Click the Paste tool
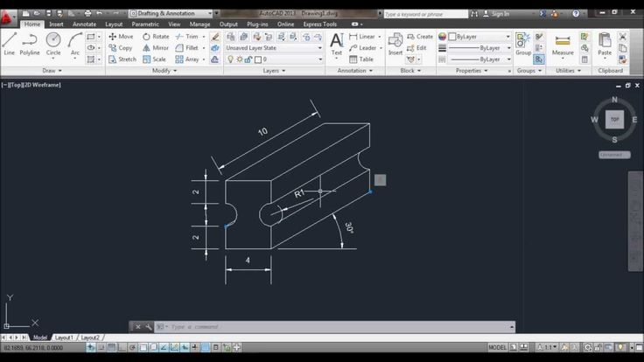The height and width of the screenshot is (362, 644). (x=605, y=45)
